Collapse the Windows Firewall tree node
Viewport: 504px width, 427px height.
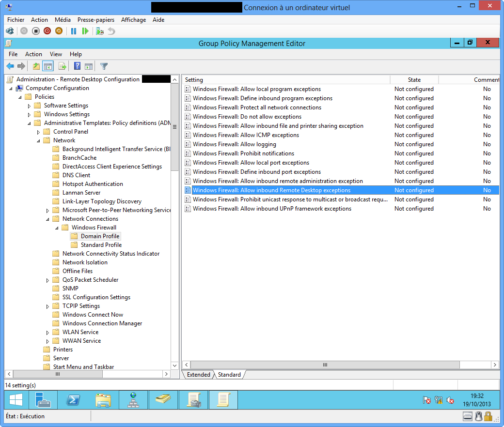pyautogui.click(x=57, y=227)
